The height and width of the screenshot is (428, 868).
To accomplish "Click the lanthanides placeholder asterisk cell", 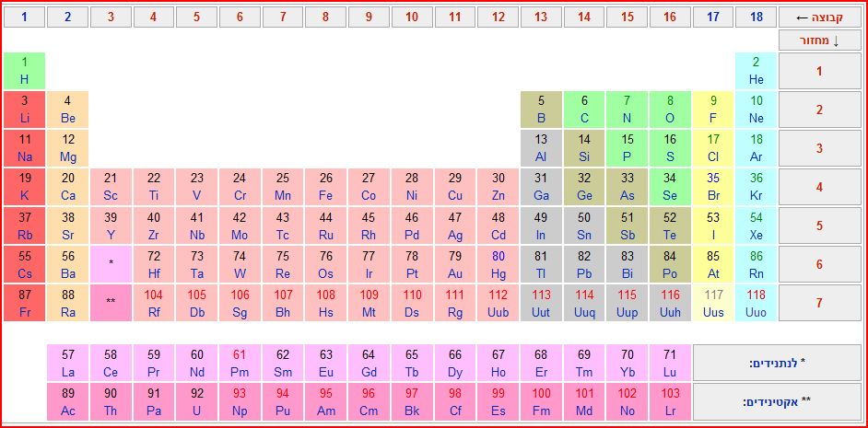I will click(111, 264).
